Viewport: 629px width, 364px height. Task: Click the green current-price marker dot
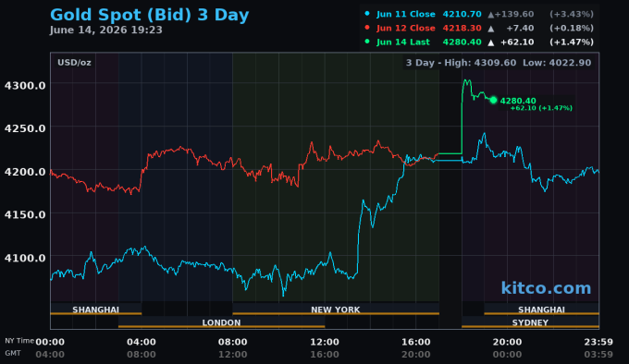click(x=493, y=100)
